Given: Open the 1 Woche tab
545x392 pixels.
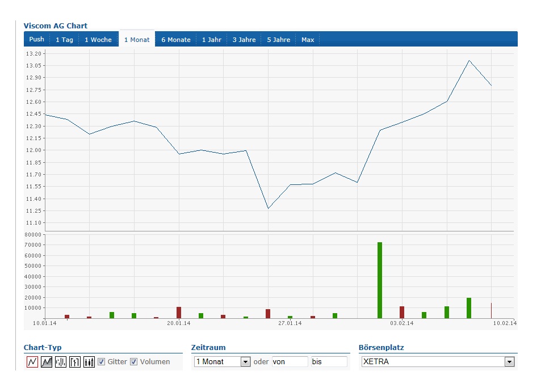Looking at the screenshot, I should pos(98,40).
